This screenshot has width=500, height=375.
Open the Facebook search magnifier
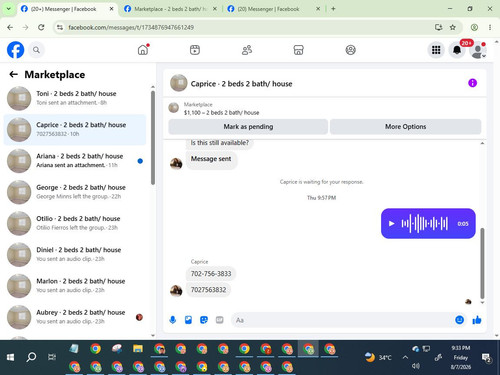pyautogui.click(x=36, y=50)
